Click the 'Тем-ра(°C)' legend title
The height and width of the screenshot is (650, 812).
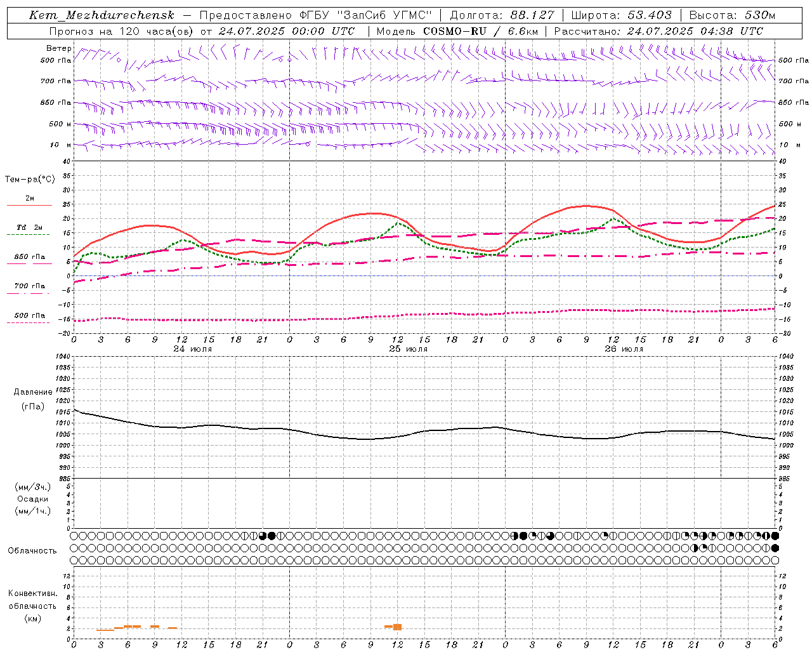tap(30, 180)
